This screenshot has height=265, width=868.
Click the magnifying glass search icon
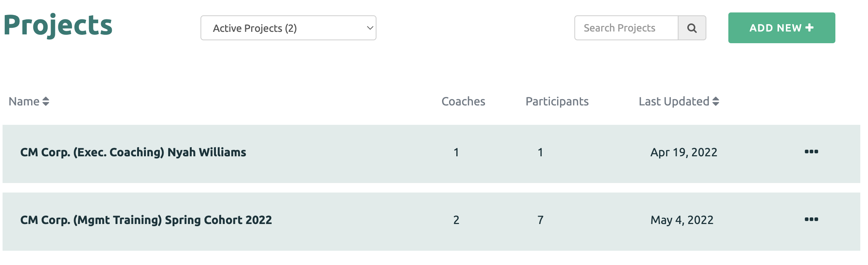coord(692,28)
